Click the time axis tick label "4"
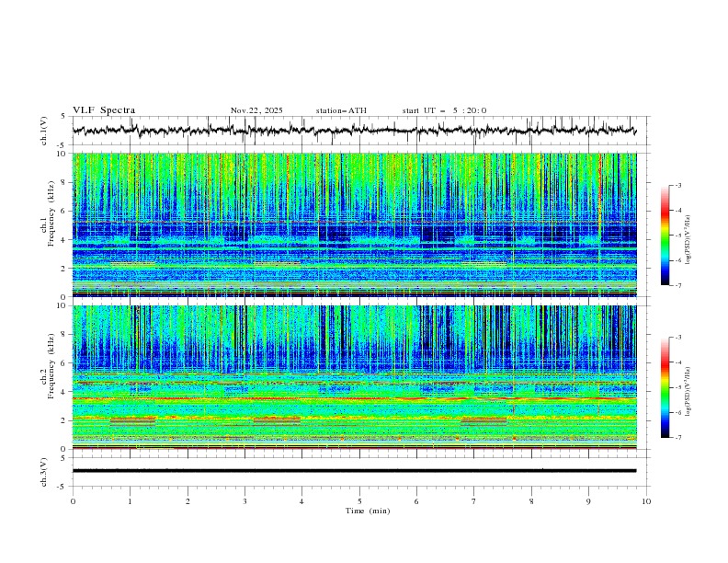 coord(301,501)
